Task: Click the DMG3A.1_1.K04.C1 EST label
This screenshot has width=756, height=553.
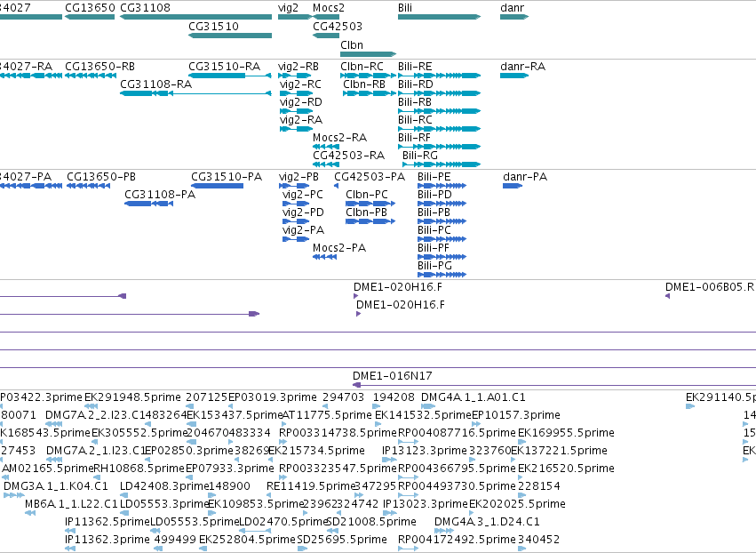Action: tap(56, 486)
